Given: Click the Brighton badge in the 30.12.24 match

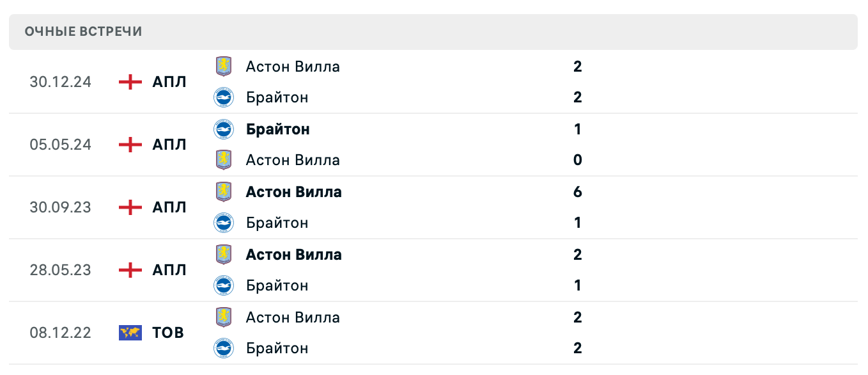Looking at the screenshot, I should coord(226,97).
